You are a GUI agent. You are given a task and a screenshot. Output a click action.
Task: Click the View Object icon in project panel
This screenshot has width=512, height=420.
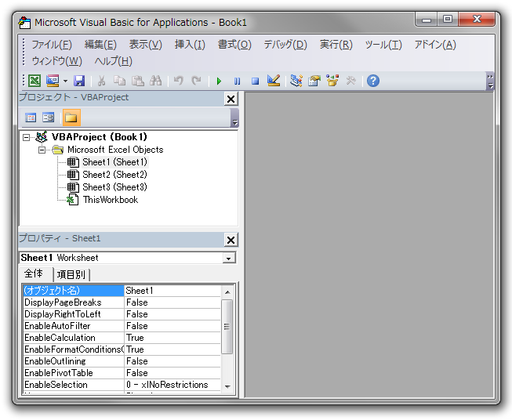49,118
